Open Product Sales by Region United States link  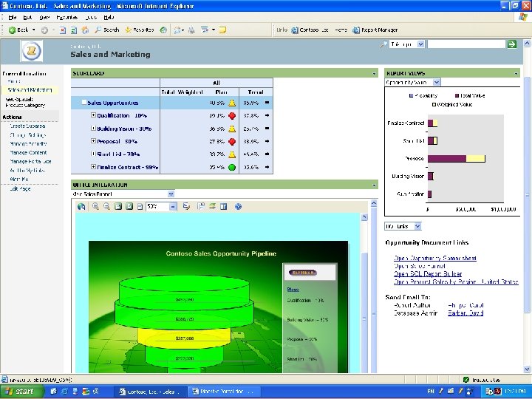(456, 282)
